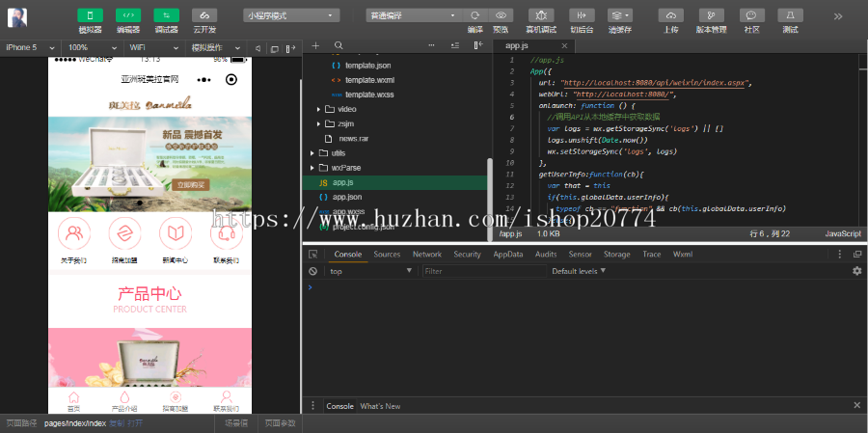Viewport: 868px width, 433px height.
Task: Switch to the Network tab
Action: click(x=426, y=255)
